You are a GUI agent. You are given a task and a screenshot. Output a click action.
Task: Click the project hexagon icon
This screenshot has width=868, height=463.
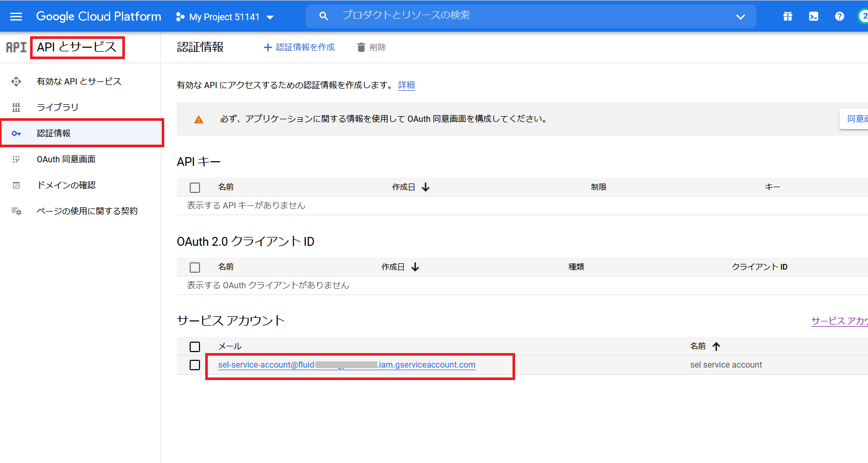point(180,17)
